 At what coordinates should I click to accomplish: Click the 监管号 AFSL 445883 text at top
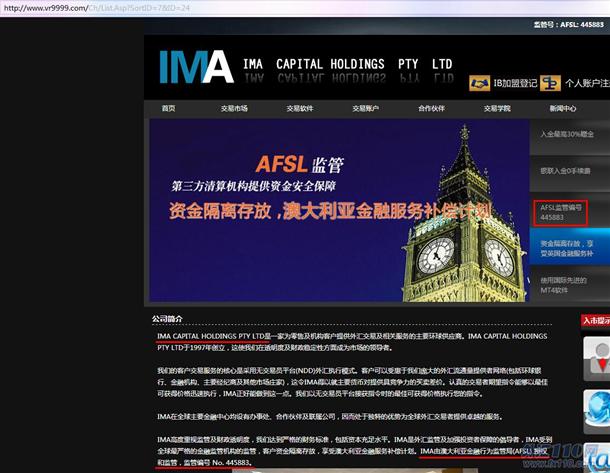[x=568, y=24]
